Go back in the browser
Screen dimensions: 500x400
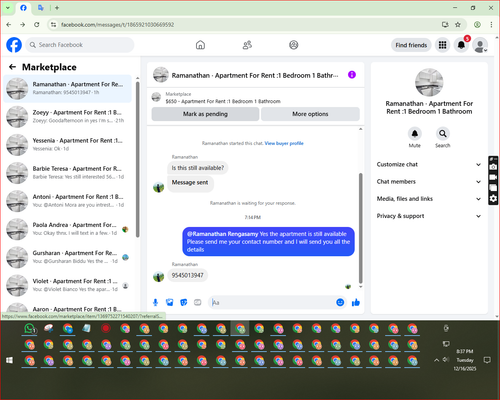pos(9,25)
